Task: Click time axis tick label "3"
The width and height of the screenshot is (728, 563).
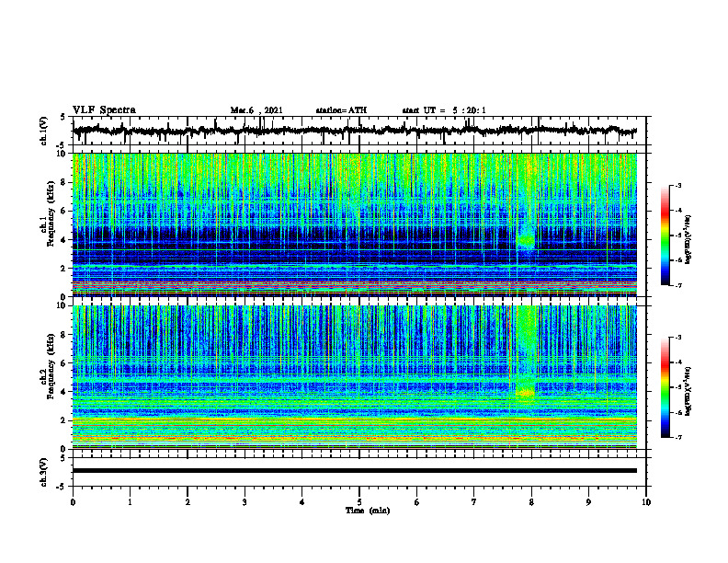Action: point(245,502)
